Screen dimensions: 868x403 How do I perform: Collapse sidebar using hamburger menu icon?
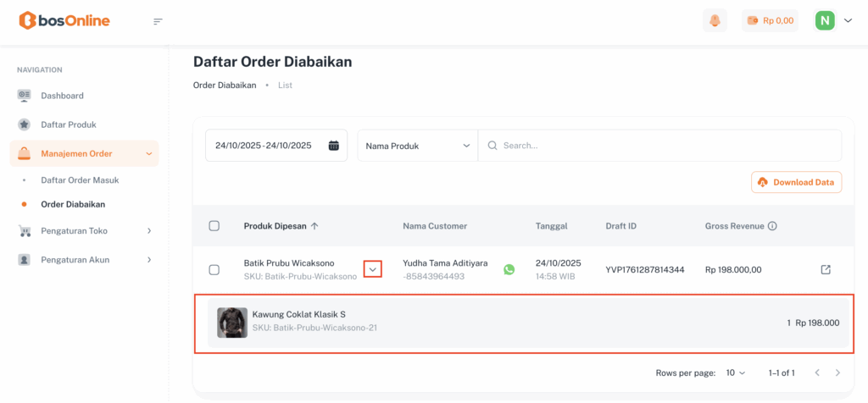[158, 21]
